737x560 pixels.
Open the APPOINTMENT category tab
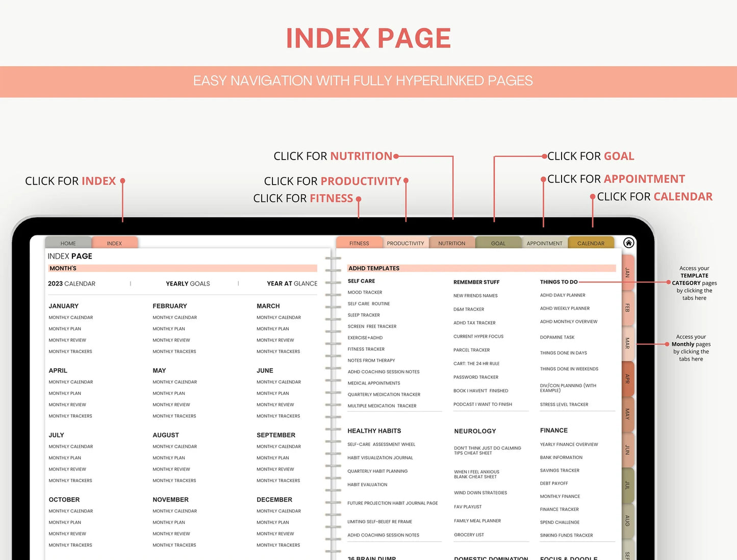click(544, 243)
